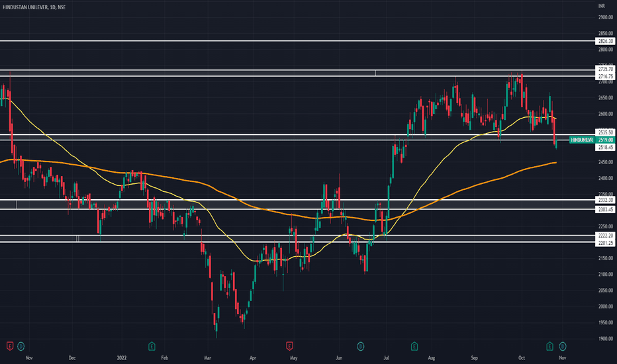Click the 1900.00 price axis label
The width and height of the screenshot is (617, 364).
606,338
